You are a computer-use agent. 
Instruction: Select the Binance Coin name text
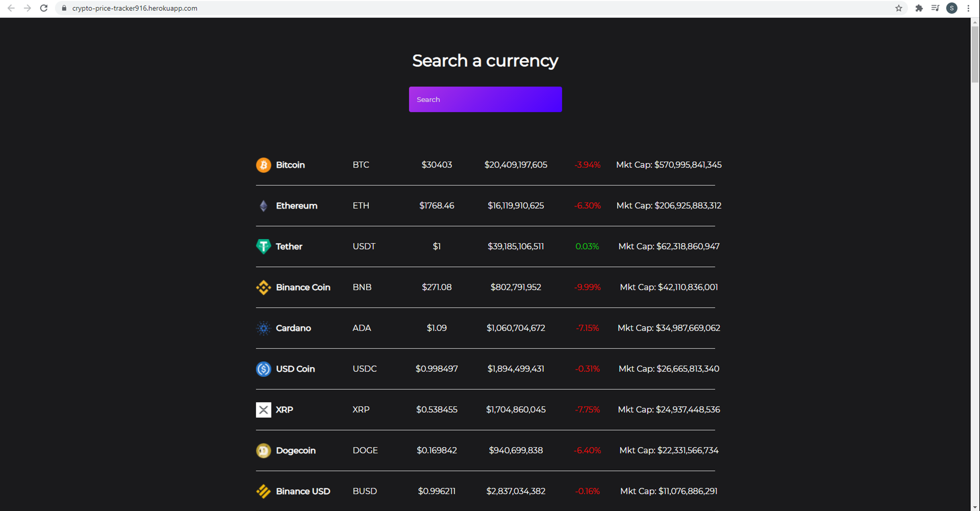point(303,287)
